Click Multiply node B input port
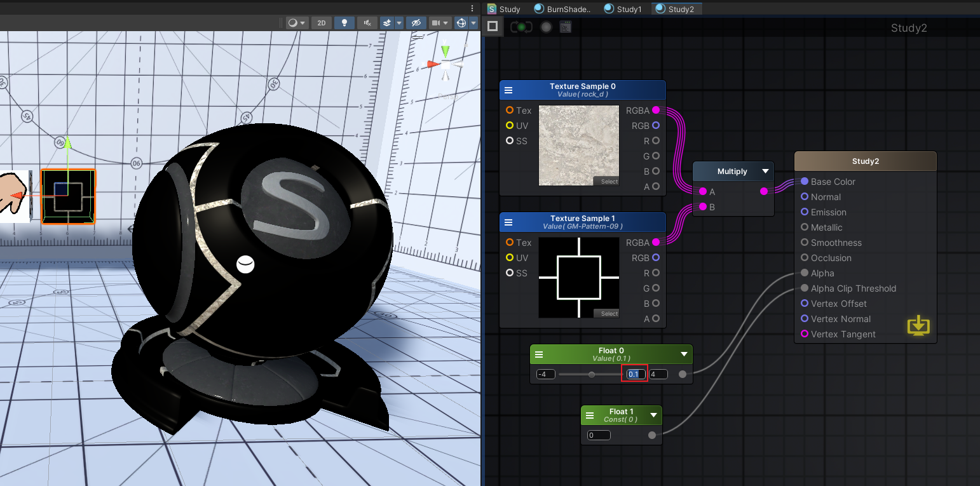Screen dimensions: 980x486 pos(703,207)
